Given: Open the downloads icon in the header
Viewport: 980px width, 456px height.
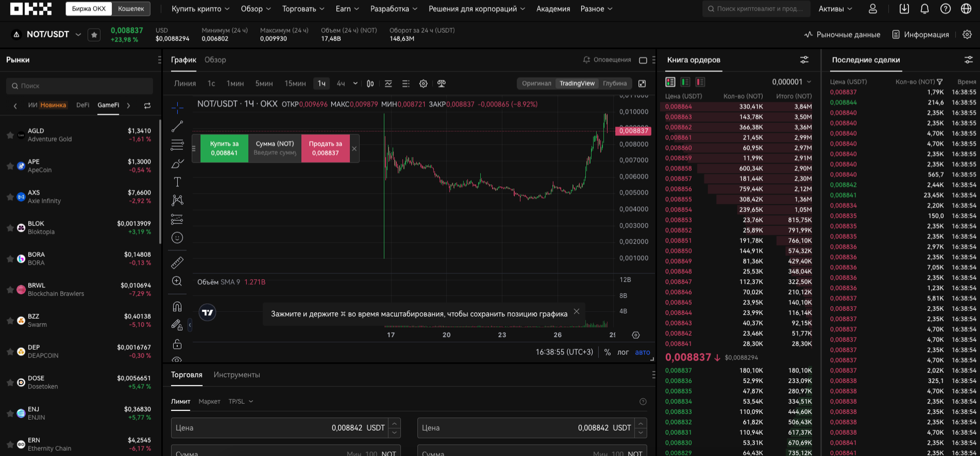Looking at the screenshot, I should point(904,9).
